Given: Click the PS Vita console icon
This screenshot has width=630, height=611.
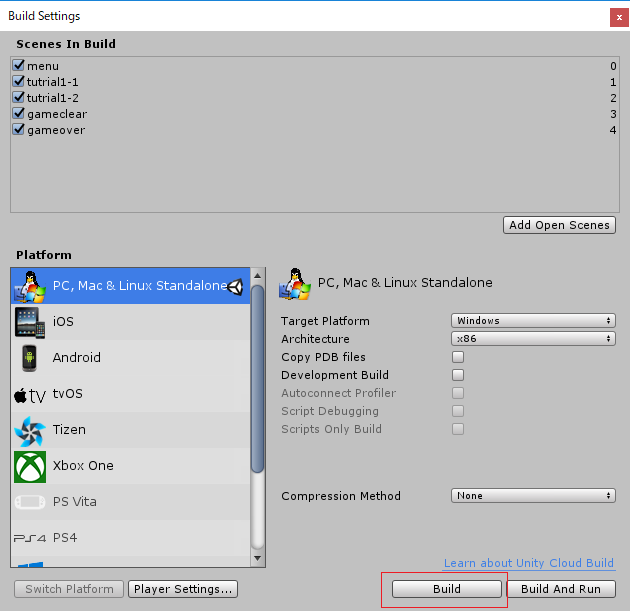Looking at the screenshot, I should 30,502.
